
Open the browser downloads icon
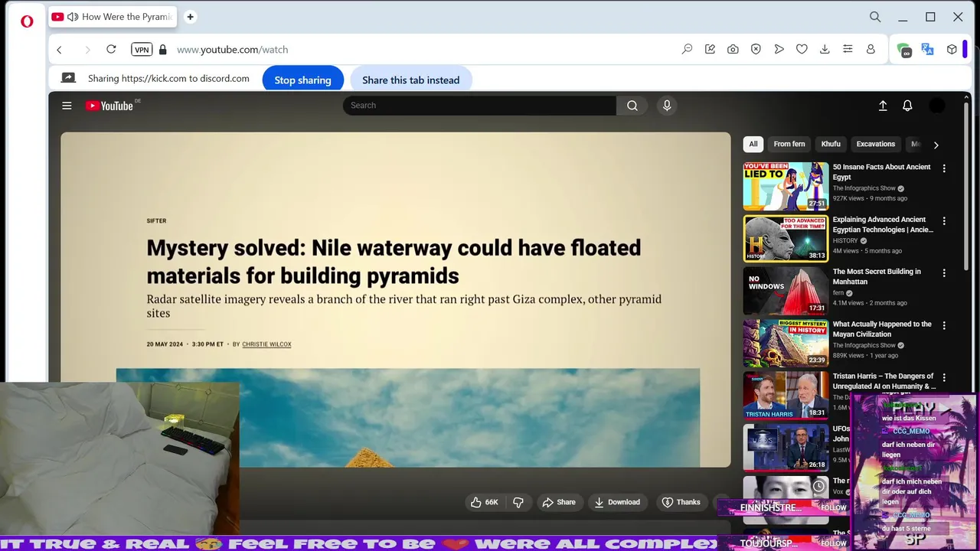click(825, 49)
